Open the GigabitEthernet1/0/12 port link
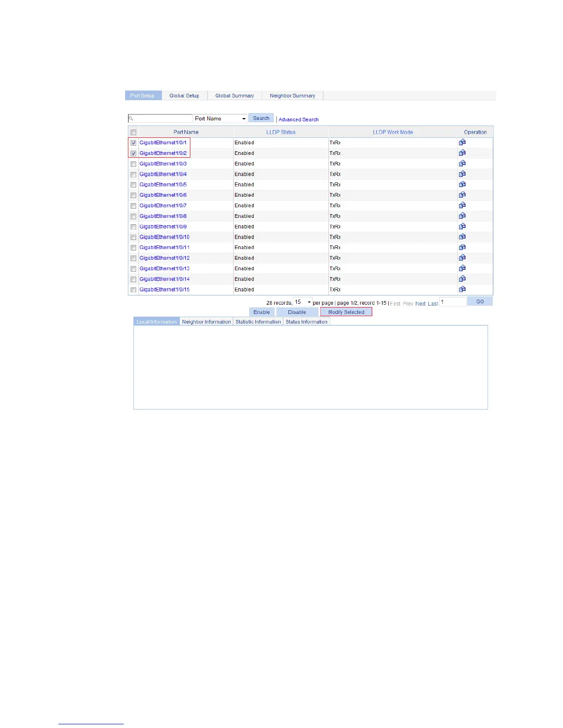The height and width of the screenshot is (728, 563). [x=164, y=258]
